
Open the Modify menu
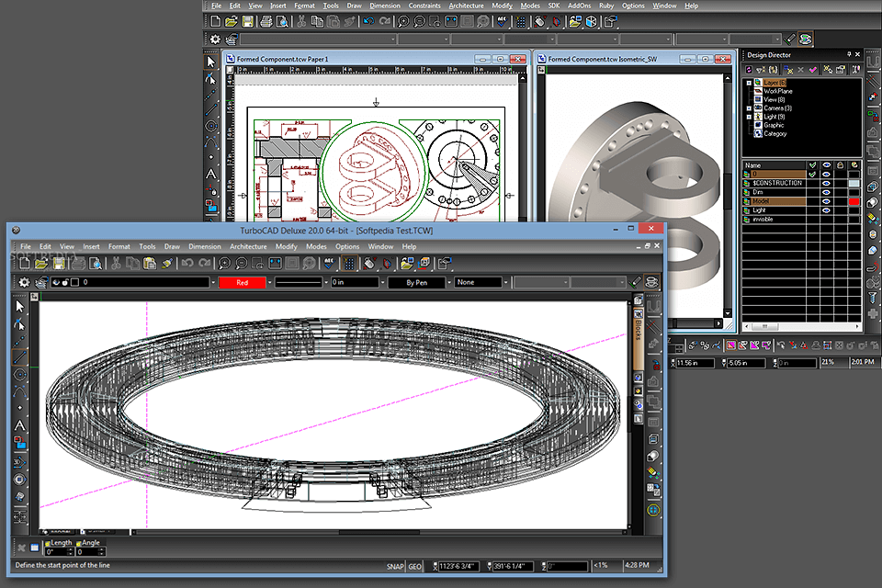(x=287, y=246)
